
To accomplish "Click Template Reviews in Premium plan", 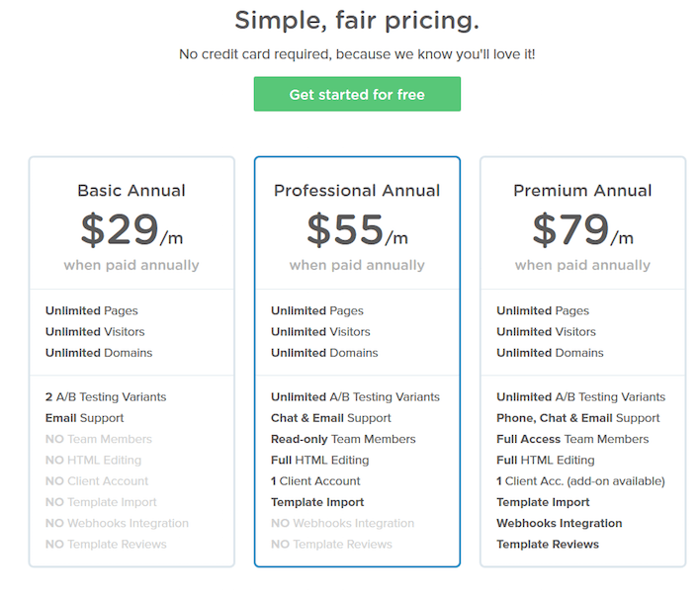I will (548, 544).
